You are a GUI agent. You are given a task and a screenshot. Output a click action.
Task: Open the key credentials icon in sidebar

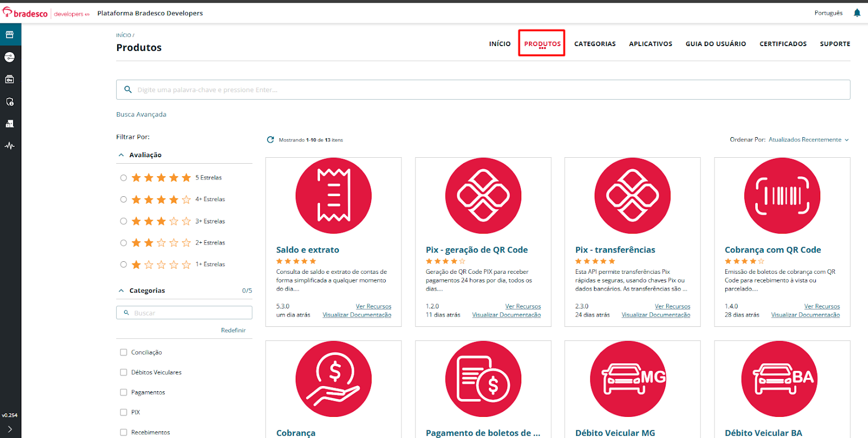click(x=10, y=79)
